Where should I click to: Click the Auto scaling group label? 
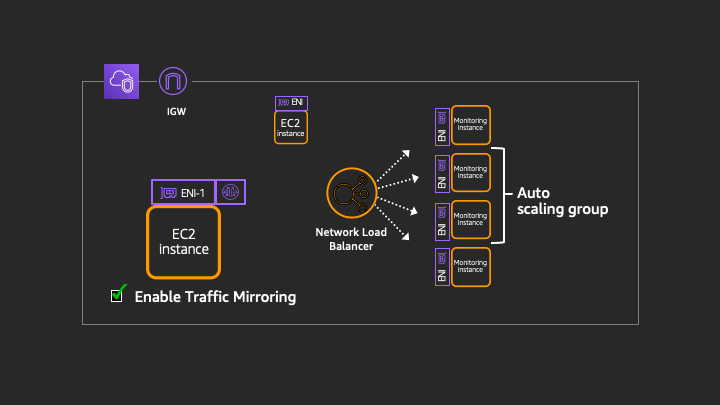click(562, 201)
